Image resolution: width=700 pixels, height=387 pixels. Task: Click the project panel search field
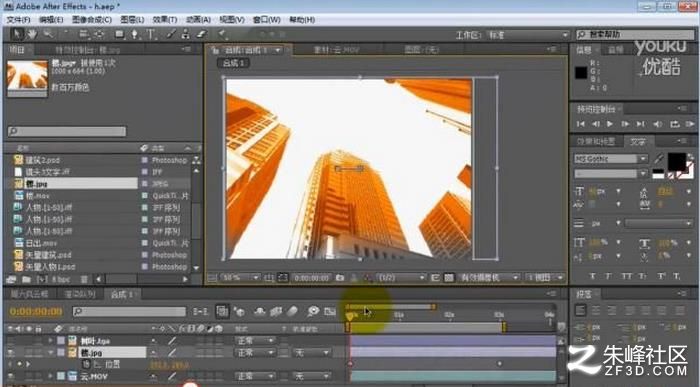[67, 131]
